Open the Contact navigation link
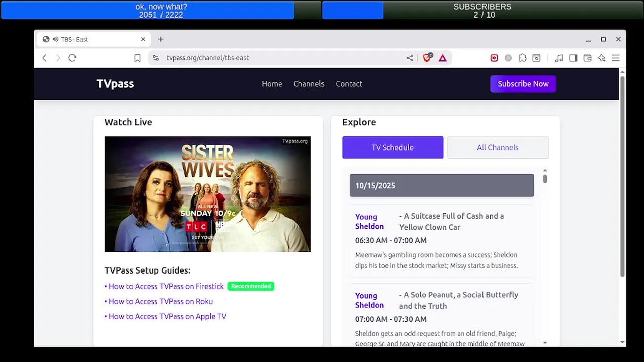Screen dimensions: 644x362 (x=349, y=84)
